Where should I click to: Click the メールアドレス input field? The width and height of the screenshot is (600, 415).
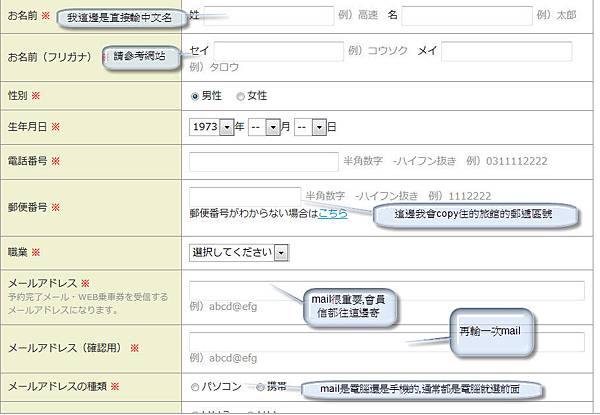(386, 290)
